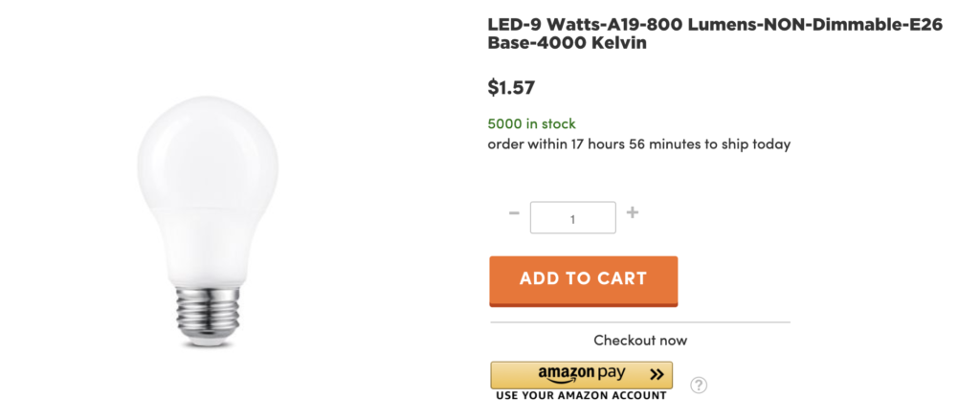980x420 pixels.
Task: Click the bulb's metal screw base
Action: (x=208, y=316)
